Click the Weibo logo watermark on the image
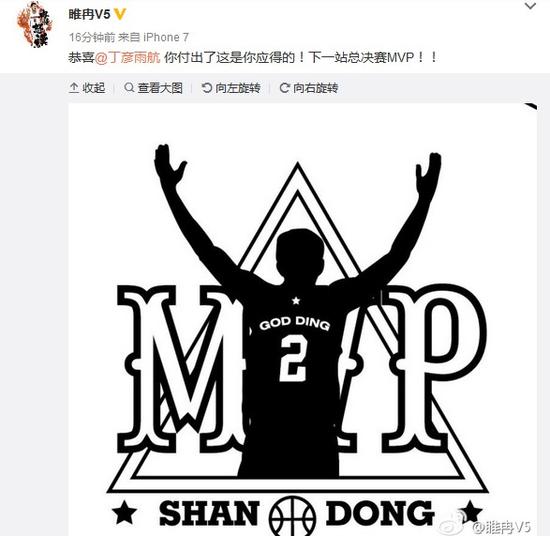Screen dimensions: 550x536 [454, 523]
